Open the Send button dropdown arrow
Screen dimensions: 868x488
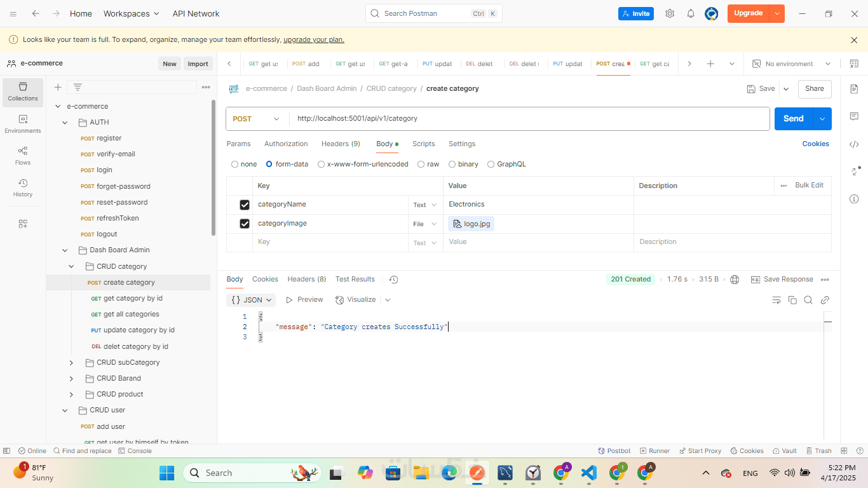[822, 119]
